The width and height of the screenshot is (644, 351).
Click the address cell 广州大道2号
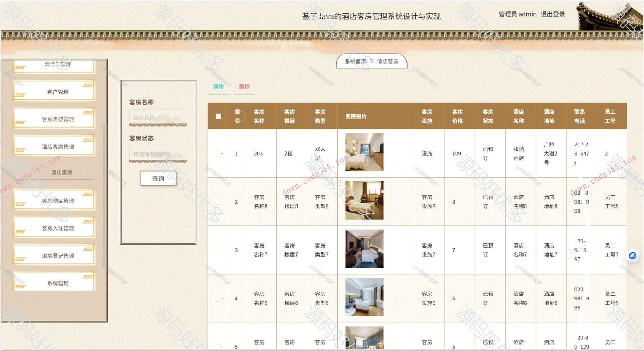click(x=550, y=154)
